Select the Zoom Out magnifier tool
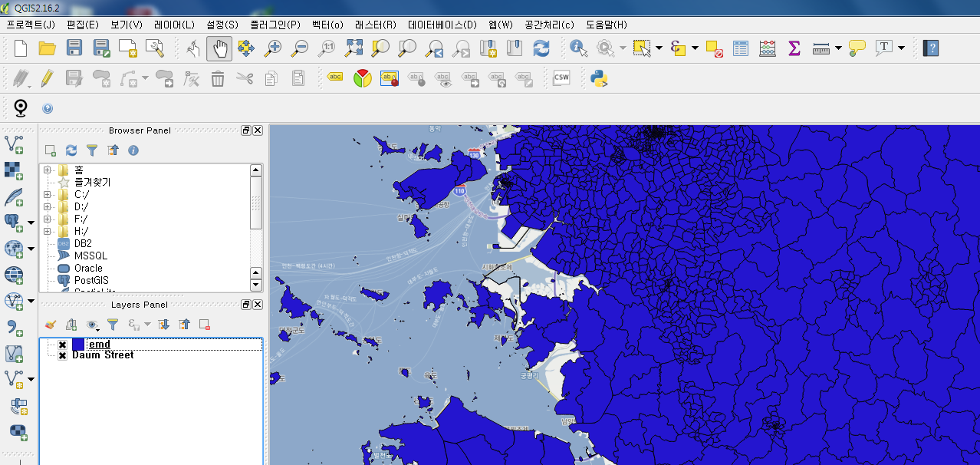The height and width of the screenshot is (465, 980). pos(300,48)
